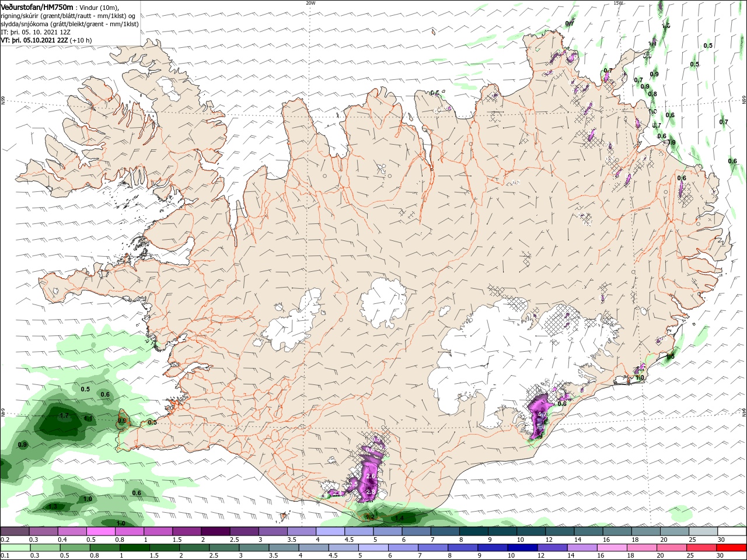Select darkest purple swatch between 2 and 2.5

click(x=215, y=531)
